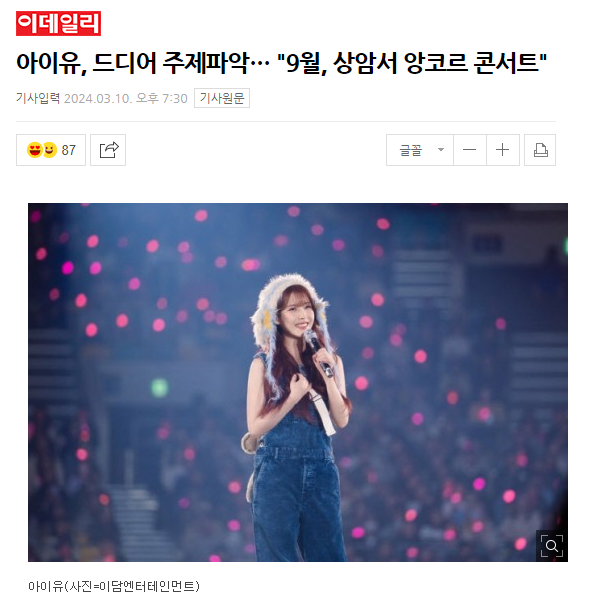Print the article with printer icon
The height and width of the screenshot is (601, 591).
540,150
